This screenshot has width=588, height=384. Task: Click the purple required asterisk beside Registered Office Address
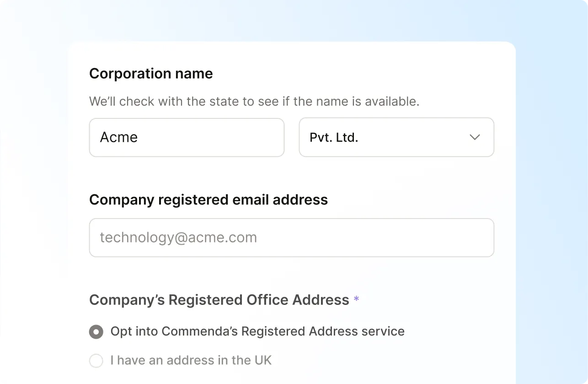pos(357,300)
